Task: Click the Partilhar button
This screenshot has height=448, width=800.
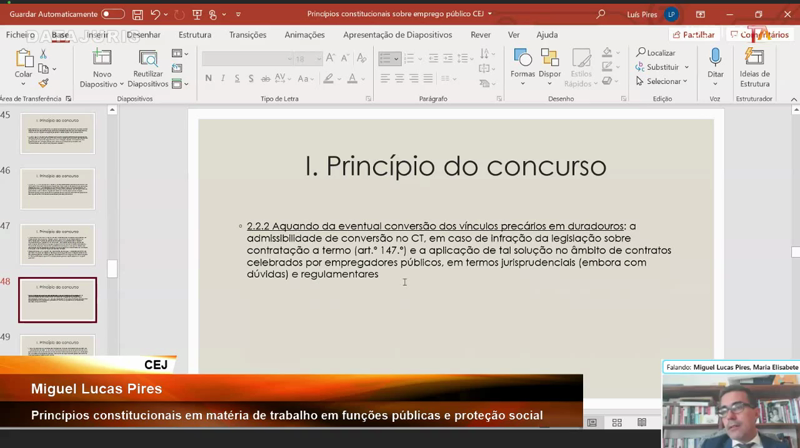Action: (693, 35)
